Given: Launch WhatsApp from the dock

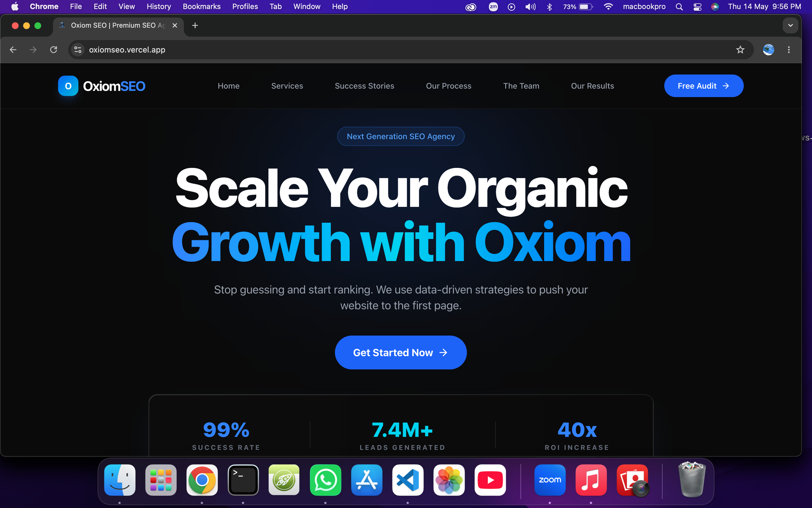Looking at the screenshot, I should 325,480.
